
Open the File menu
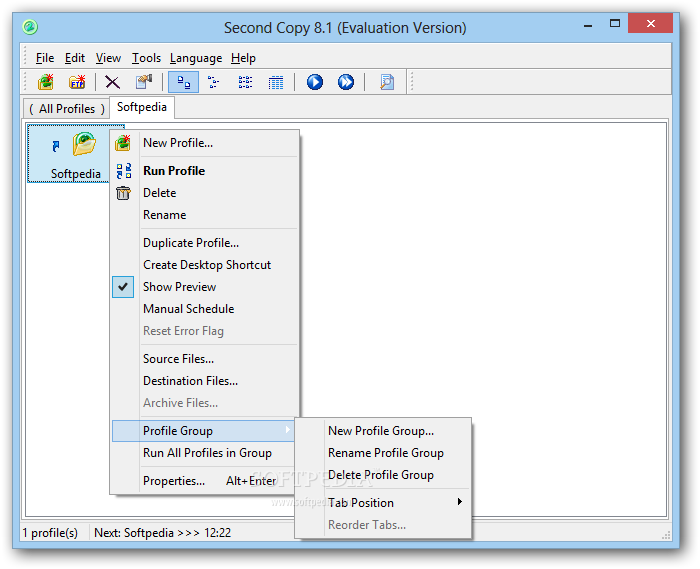point(45,58)
